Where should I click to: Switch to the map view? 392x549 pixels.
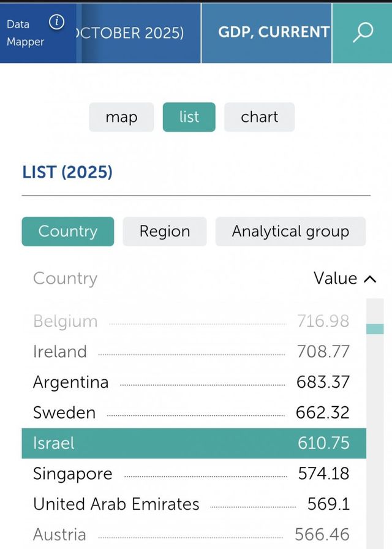(x=121, y=117)
